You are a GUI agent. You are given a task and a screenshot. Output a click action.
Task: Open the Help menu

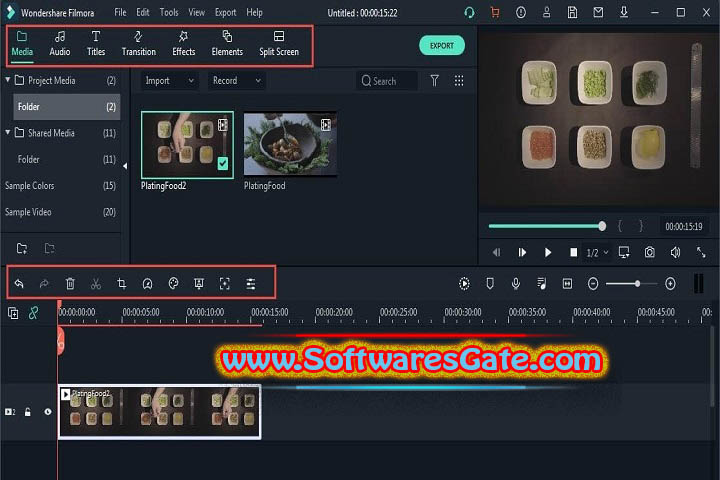point(254,12)
